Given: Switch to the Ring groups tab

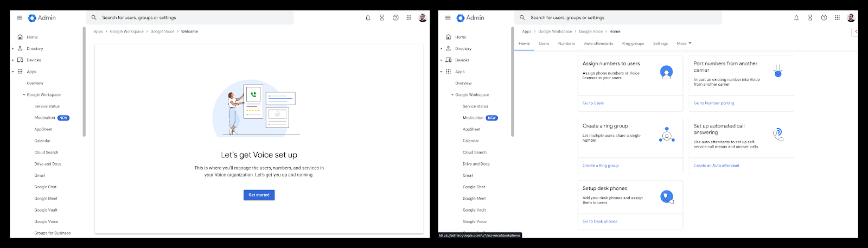Looking at the screenshot, I should tap(633, 43).
